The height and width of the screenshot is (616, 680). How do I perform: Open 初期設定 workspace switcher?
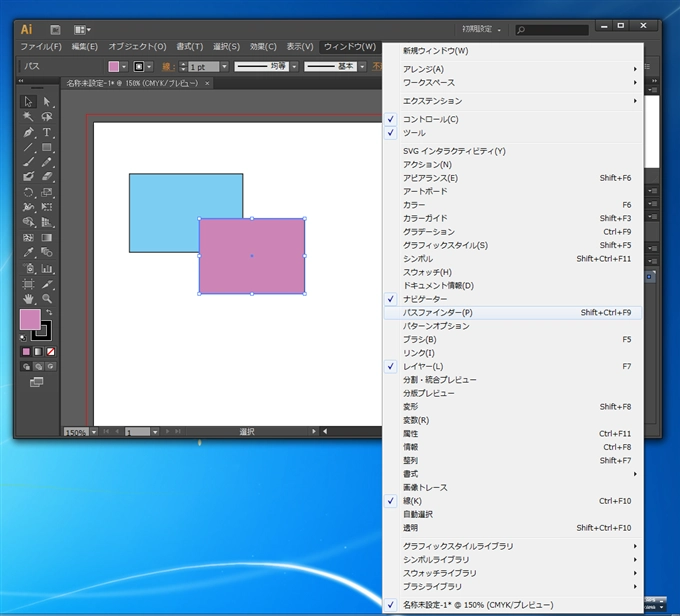click(x=481, y=29)
